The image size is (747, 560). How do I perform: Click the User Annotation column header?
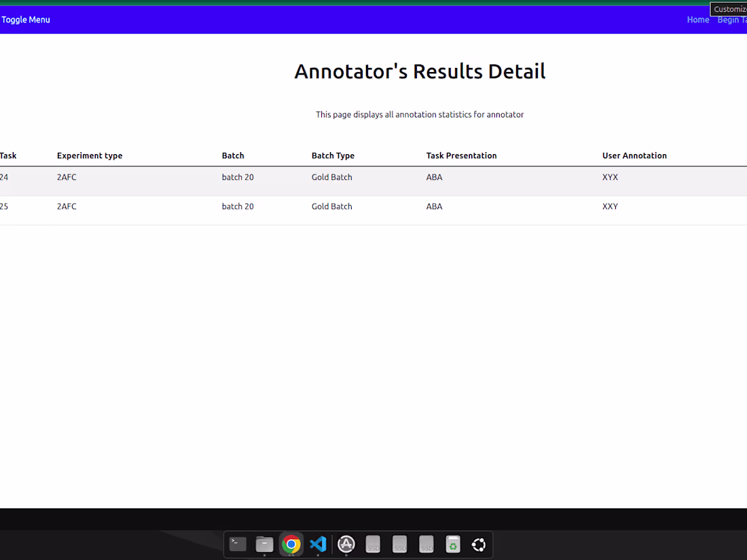[634, 155]
